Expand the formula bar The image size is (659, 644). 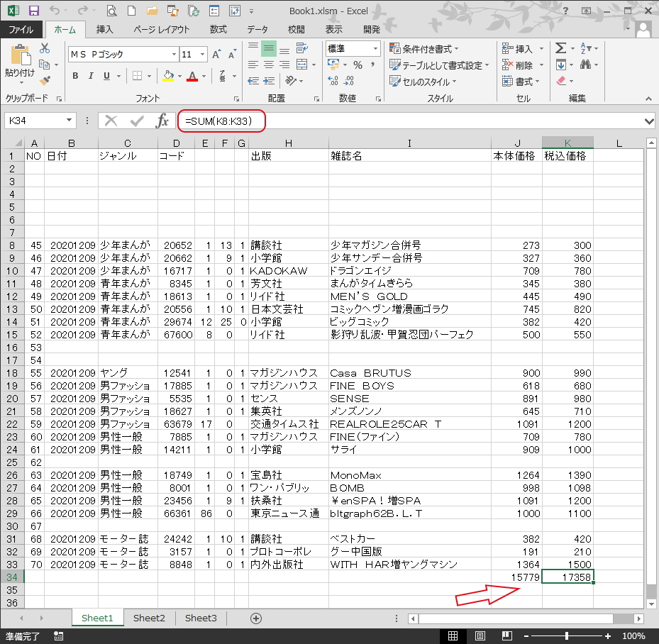click(x=649, y=121)
